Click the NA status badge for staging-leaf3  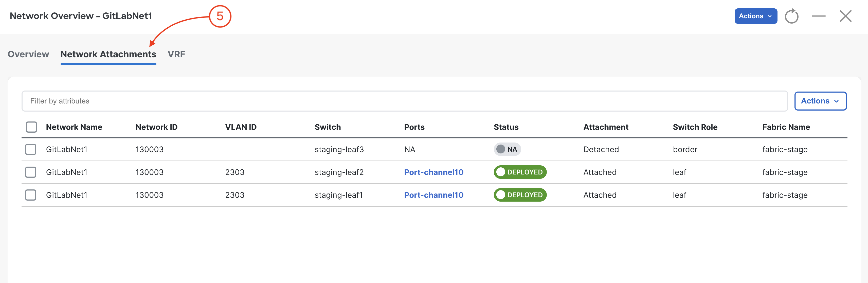pyautogui.click(x=507, y=149)
